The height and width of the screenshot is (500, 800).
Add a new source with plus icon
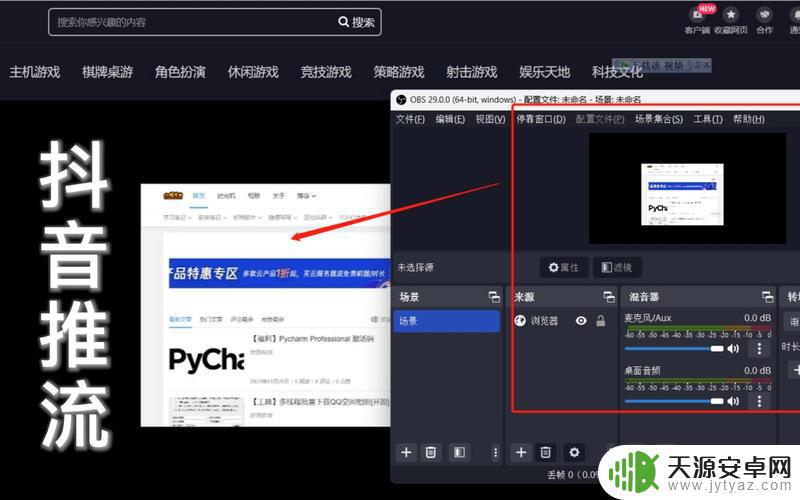pyautogui.click(x=521, y=453)
